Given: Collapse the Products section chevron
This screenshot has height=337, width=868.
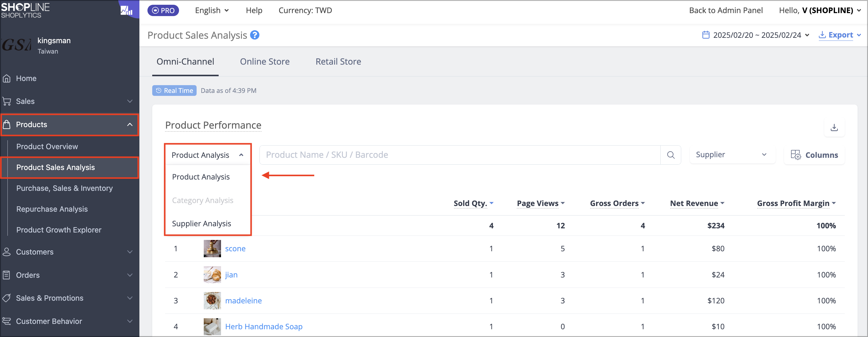Looking at the screenshot, I should point(130,124).
